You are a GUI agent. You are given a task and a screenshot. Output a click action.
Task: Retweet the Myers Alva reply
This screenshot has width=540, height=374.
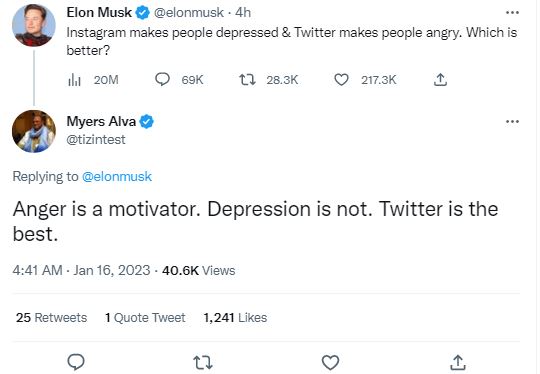pyautogui.click(x=203, y=363)
